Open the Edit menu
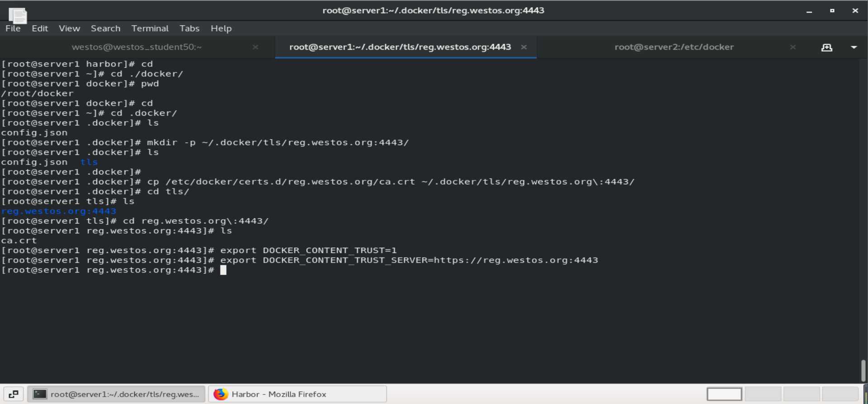 tap(40, 28)
